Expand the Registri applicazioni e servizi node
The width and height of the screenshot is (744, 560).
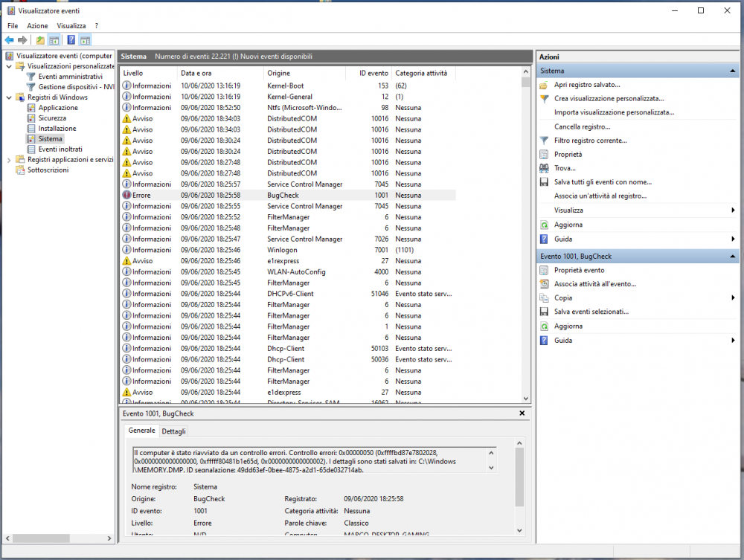pos(9,160)
